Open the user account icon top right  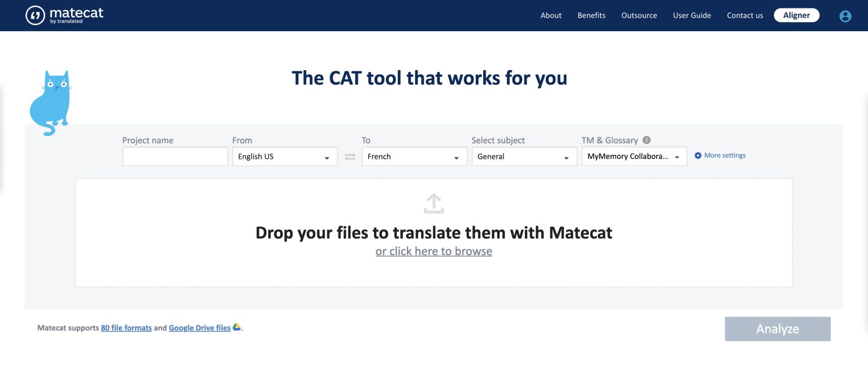pyautogui.click(x=844, y=15)
